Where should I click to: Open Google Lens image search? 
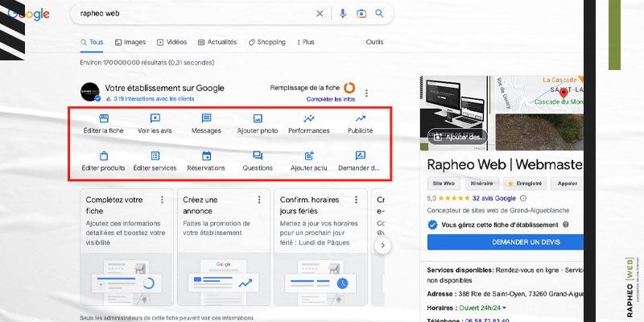(361, 14)
